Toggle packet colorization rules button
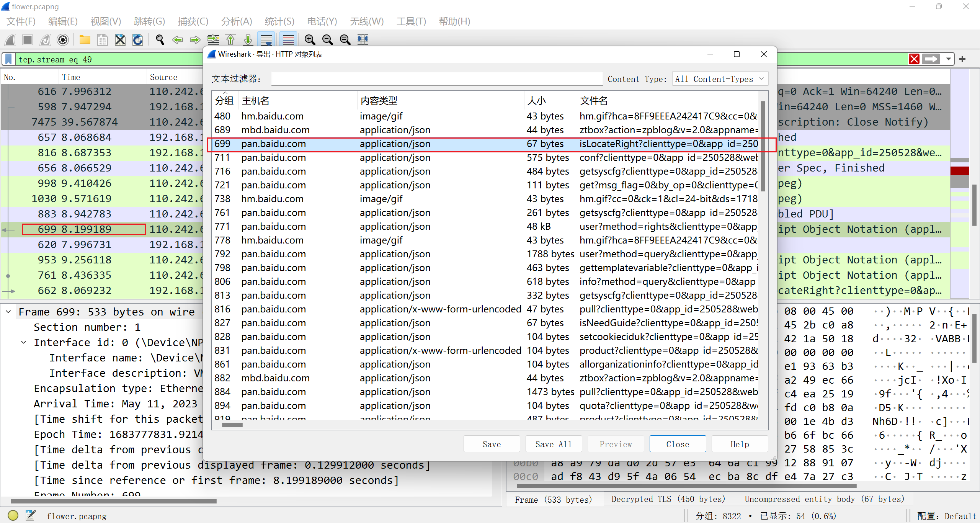 [x=288, y=40]
